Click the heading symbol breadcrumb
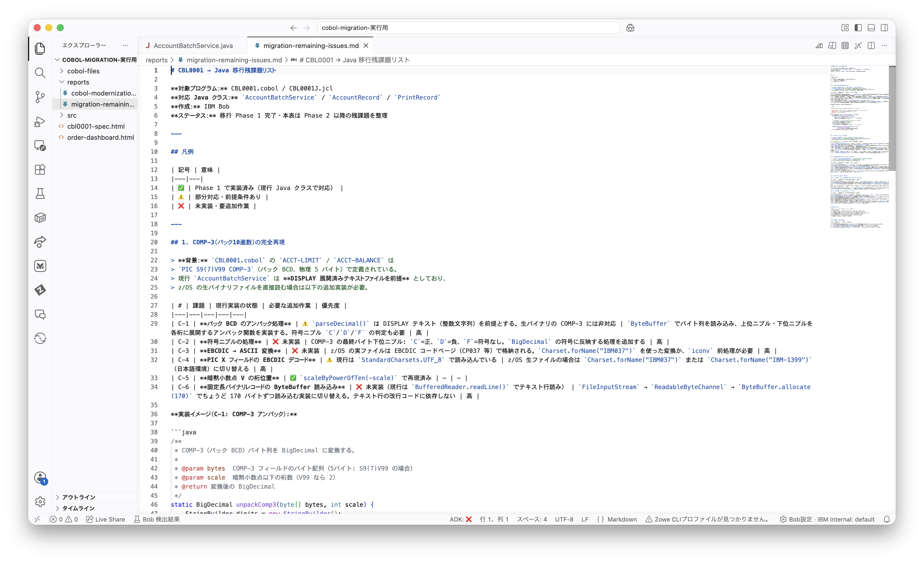 (x=350, y=60)
